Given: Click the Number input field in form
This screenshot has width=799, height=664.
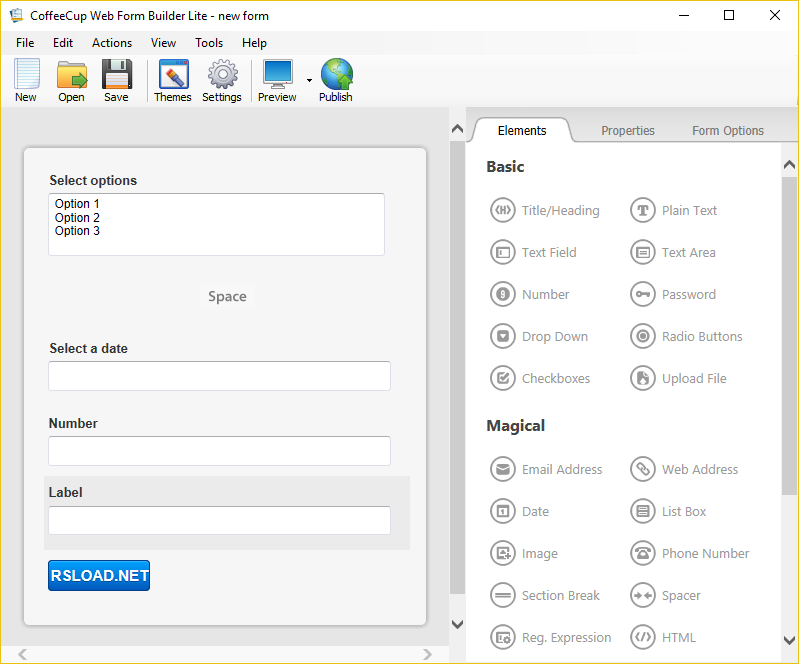Looking at the screenshot, I should point(220,451).
